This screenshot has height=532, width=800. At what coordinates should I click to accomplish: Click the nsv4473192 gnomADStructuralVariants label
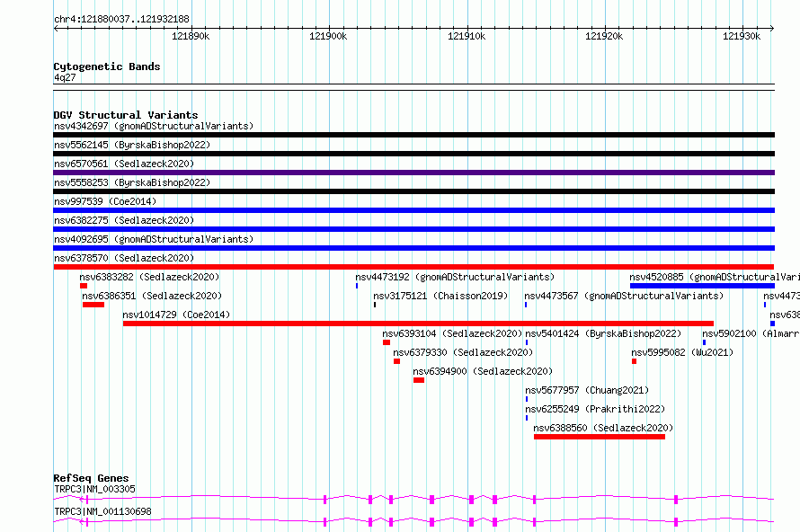pos(455,277)
